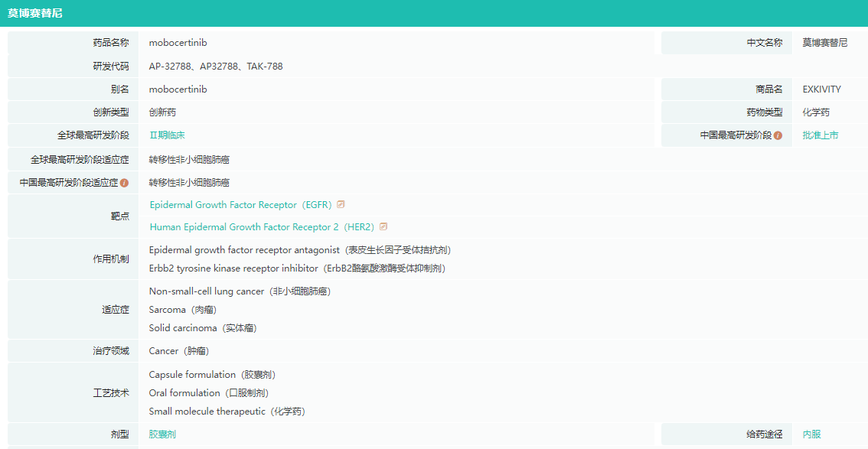
Task: Click the info icon beside 中国最高研发阶段
Action: [778, 135]
